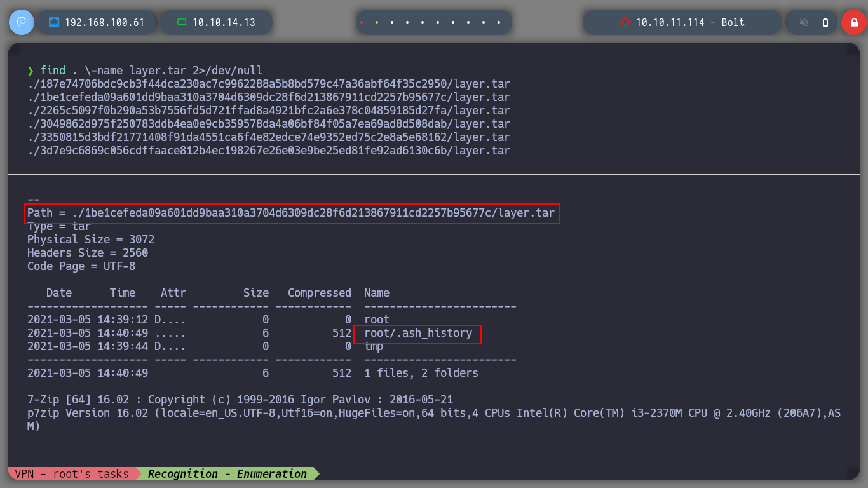The image size is (868, 488).
Task: Select the red workspace dot
Action: pos(362,22)
